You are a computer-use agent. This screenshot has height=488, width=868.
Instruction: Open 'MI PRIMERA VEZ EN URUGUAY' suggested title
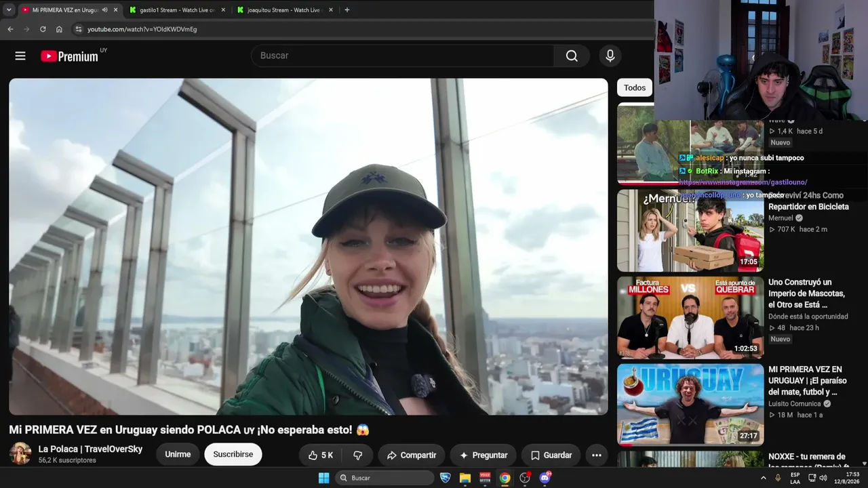pyautogui.click(x=808, y=381)
